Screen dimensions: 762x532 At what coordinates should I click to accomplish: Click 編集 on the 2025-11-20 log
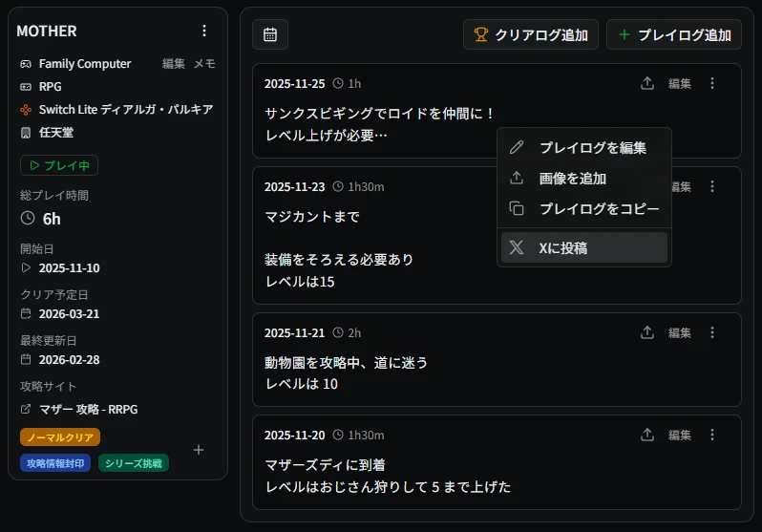[x=679, y=435]
